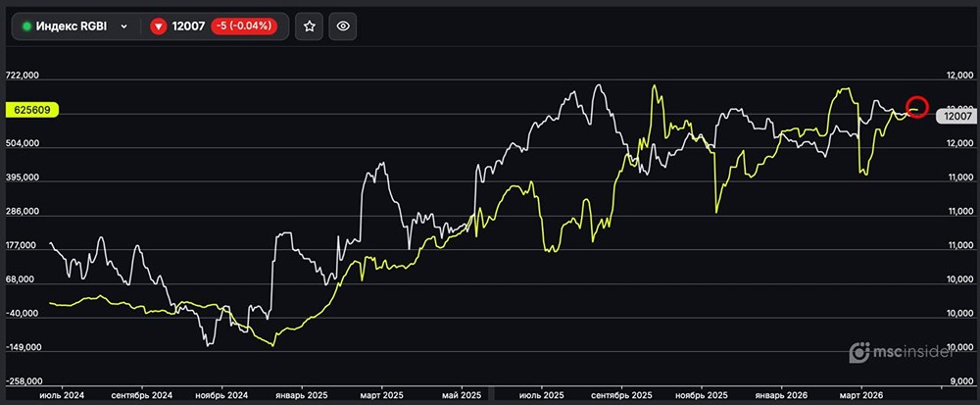Click the grey 12007 right-axis price label
980x405 pixels.
[x=953, y=116]
